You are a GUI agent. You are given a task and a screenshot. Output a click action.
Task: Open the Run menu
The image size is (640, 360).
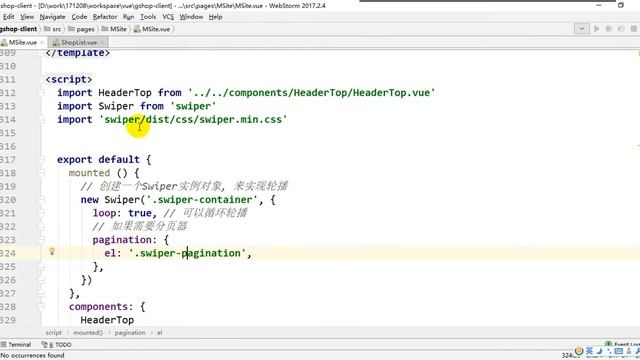(128, 17)
